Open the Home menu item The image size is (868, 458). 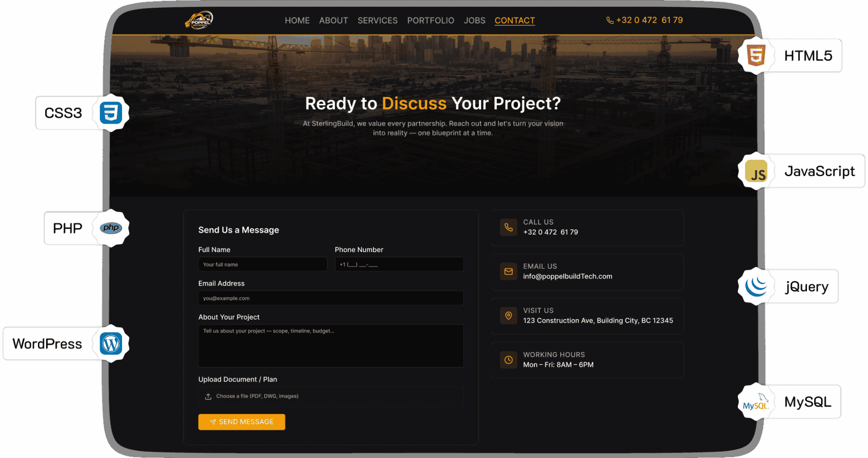coord(297,20)
